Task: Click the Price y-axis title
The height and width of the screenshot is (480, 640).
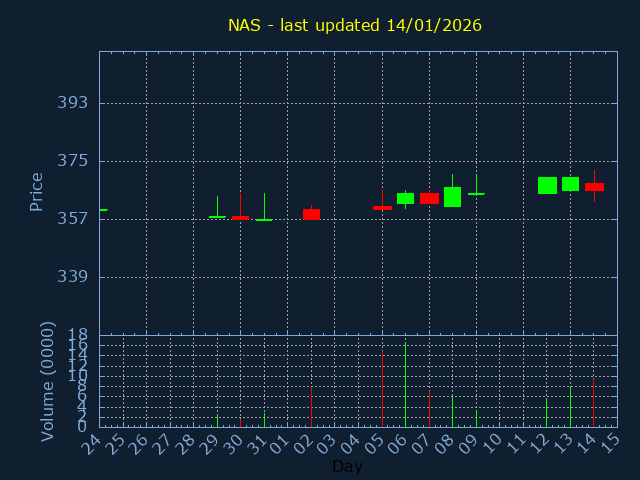Action: point(37,191)
